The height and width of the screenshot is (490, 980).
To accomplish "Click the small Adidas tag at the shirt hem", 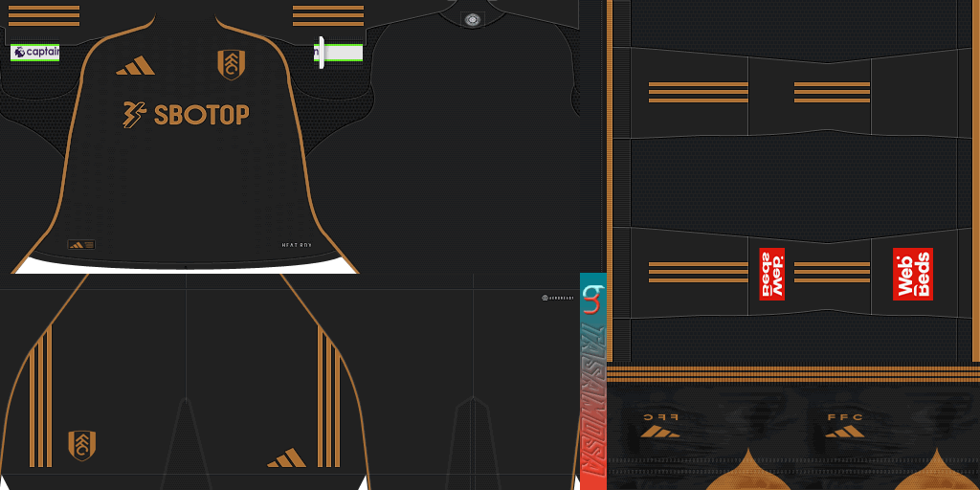I will (81, 244).
